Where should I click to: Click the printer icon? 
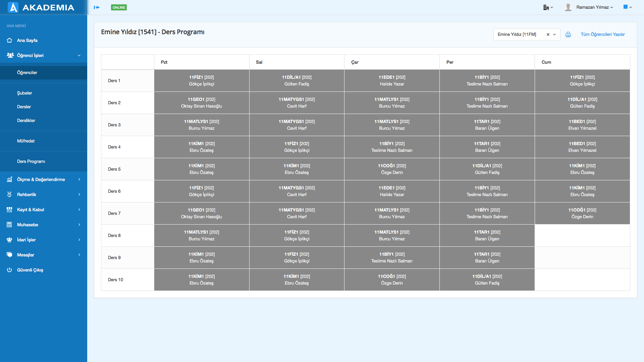tap(568, 35)
